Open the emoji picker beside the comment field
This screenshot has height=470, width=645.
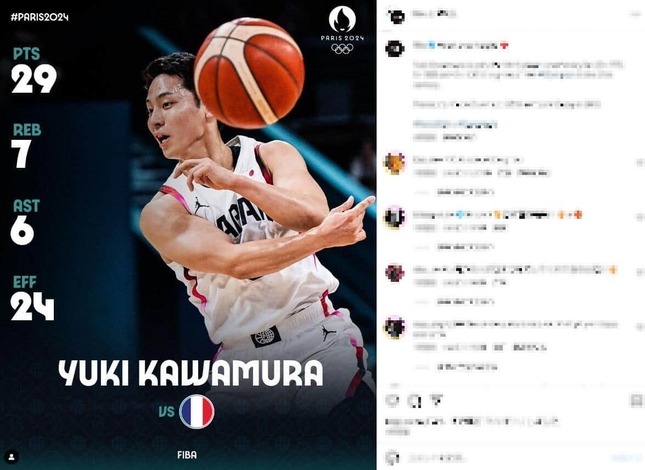point(393,458)
